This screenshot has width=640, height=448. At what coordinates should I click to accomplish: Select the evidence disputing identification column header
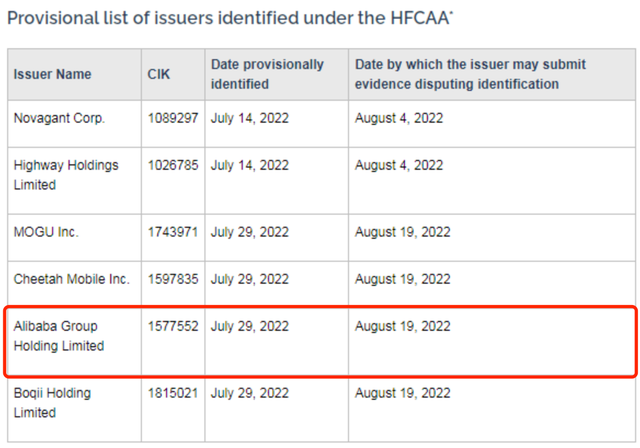point(470,74)
